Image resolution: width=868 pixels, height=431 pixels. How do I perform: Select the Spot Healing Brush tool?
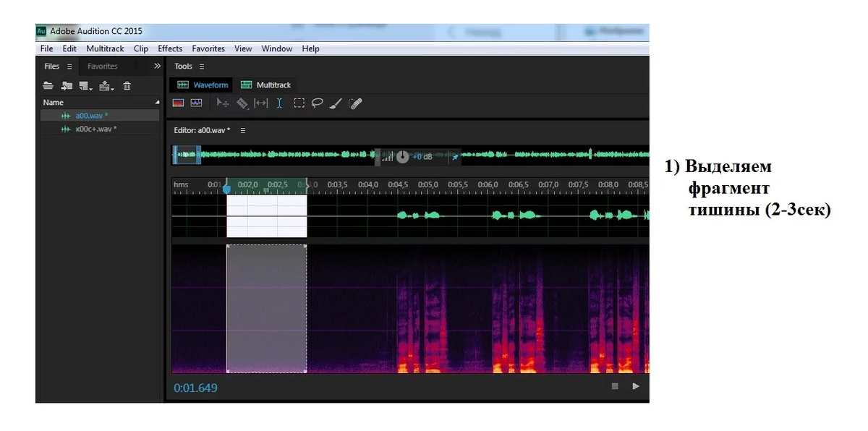[354, 103]
